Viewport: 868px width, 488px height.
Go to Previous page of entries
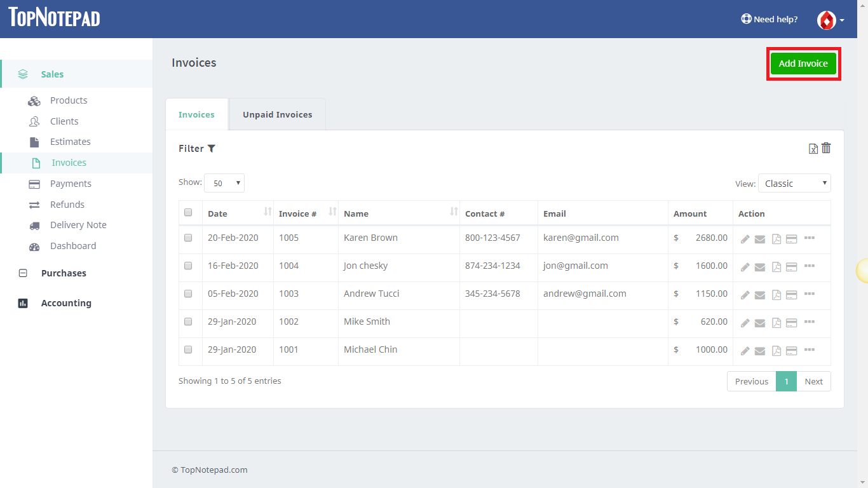[752, 381]
